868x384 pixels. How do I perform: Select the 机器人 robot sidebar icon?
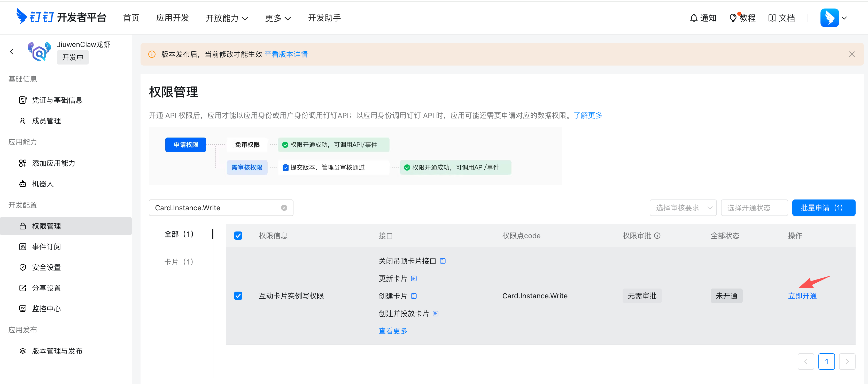pos(22,183)
